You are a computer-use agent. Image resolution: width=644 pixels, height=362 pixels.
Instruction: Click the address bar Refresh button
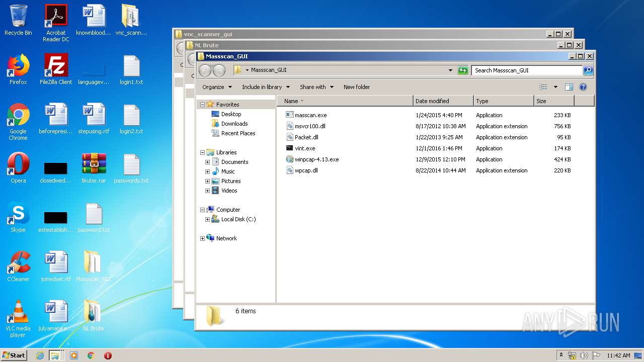(x=463, y=70)
